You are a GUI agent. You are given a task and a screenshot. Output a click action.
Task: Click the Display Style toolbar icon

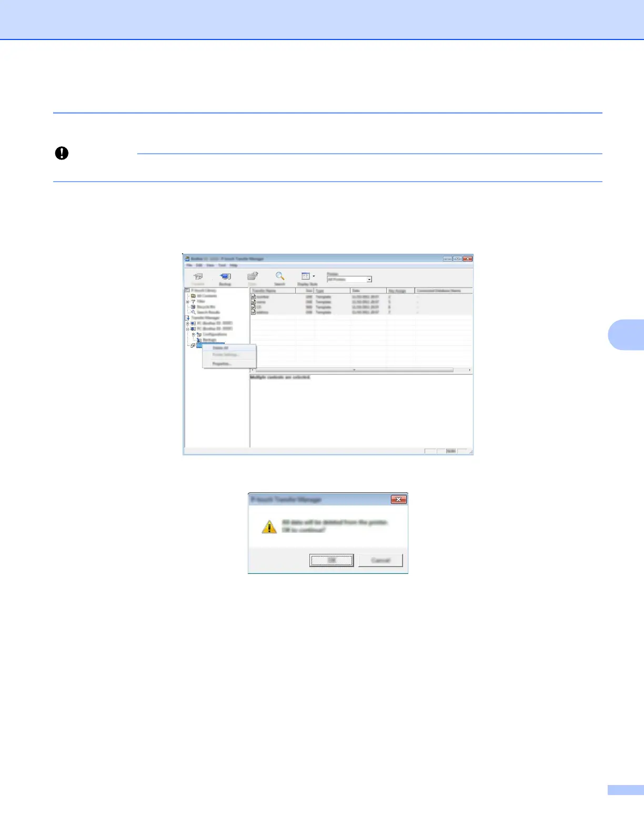(x=305, y=276)
